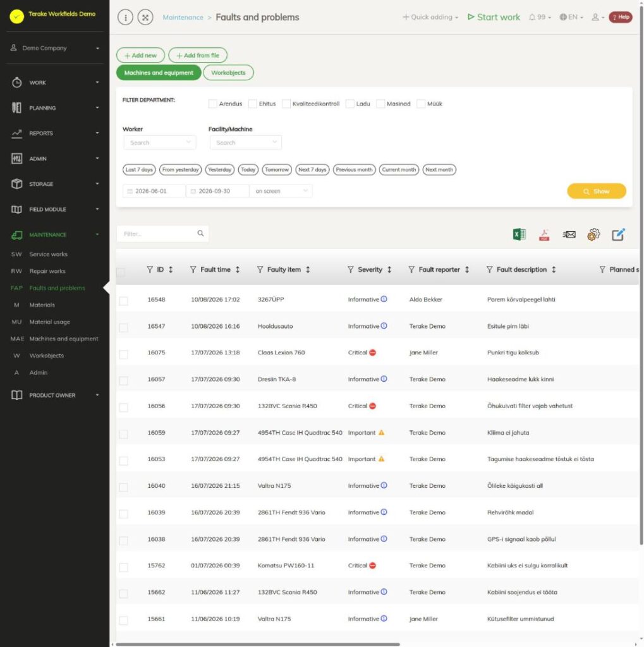Open the EN language dropdown
This screenshot has width=644, height=647.
coord(571,17)
